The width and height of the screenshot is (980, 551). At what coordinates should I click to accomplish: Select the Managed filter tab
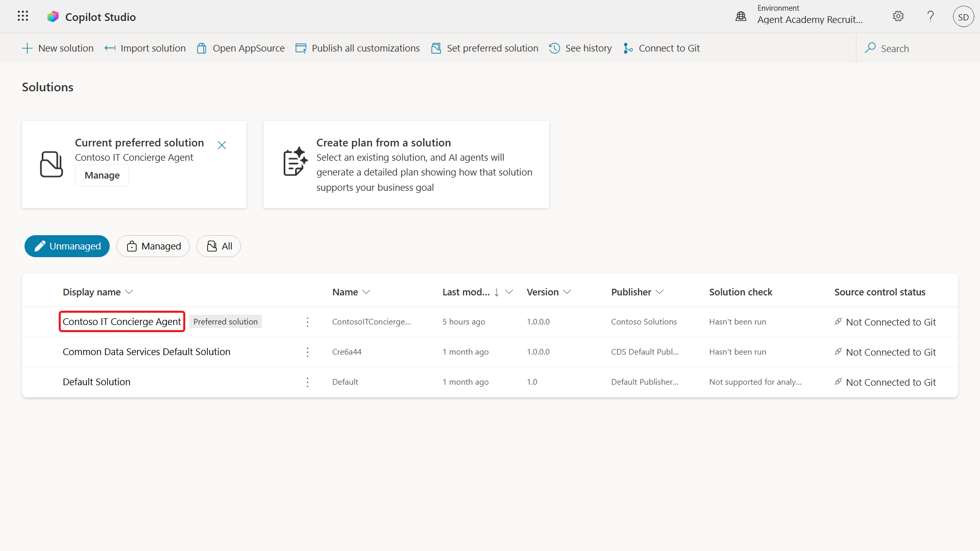point(153,246)
